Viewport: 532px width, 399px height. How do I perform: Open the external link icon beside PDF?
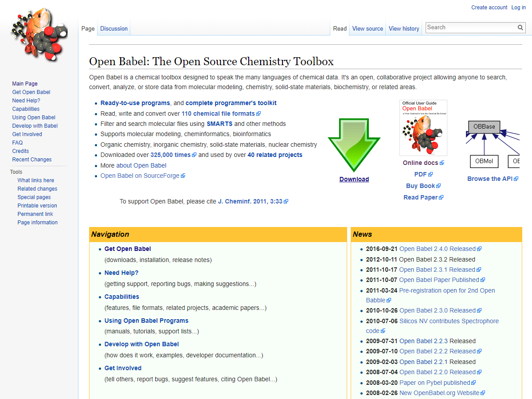pyautogui.click(x=430, y=174)
